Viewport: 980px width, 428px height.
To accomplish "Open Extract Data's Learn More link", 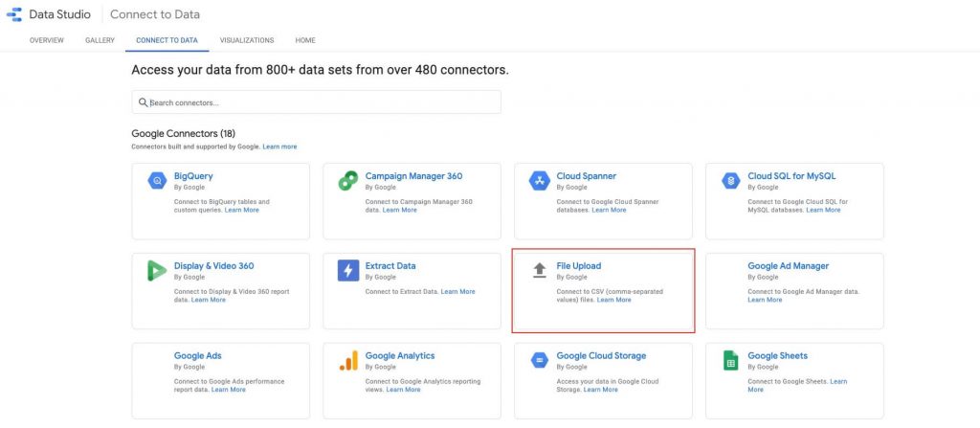I will point(457,292).
